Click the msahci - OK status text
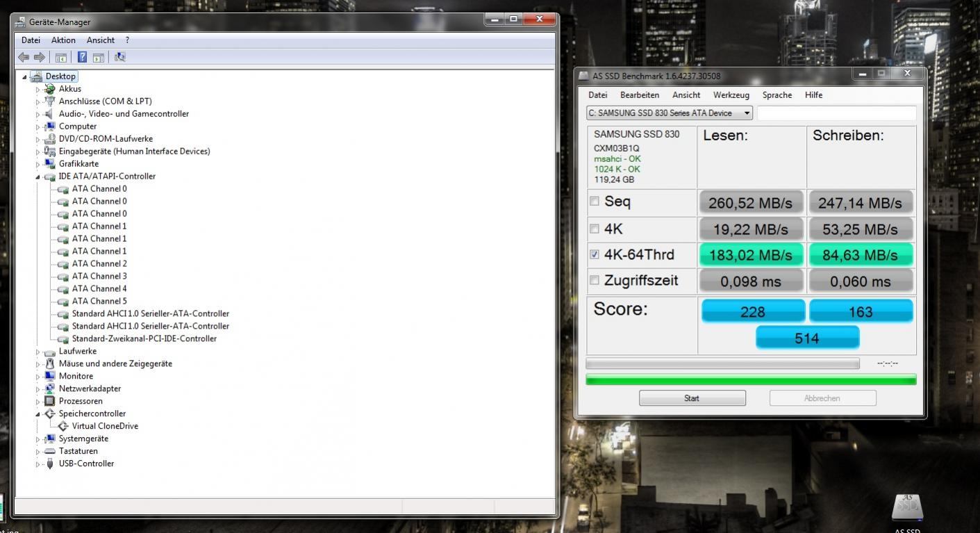 tap(617, 158)
